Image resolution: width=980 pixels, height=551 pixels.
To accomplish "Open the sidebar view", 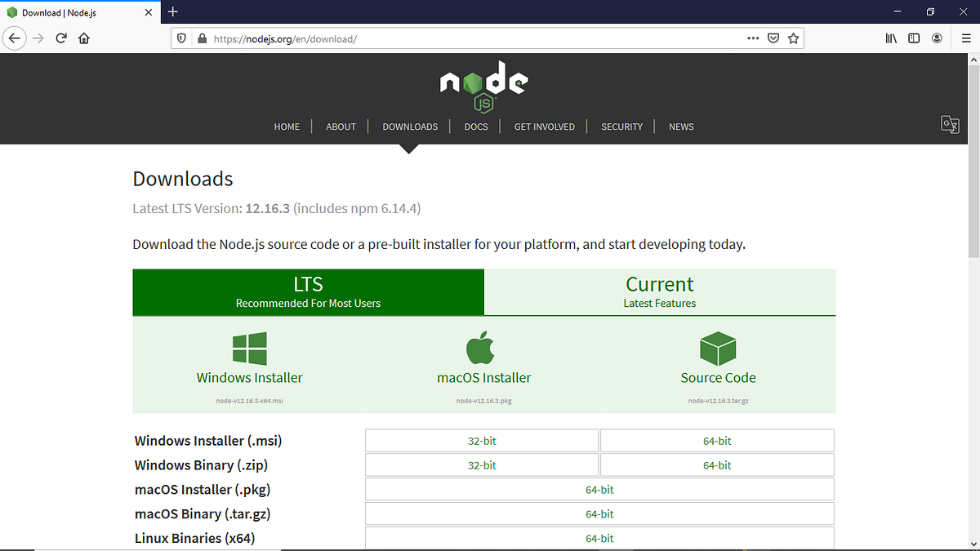I will point(914,38).
